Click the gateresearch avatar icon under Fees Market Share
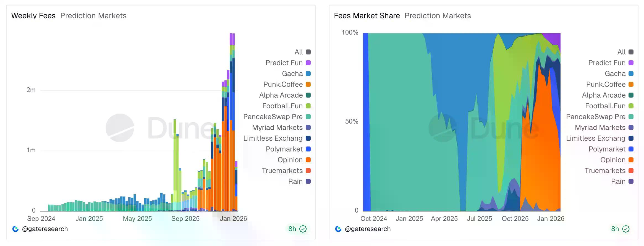This screenshot has height=246, width=644. coord(338,229)
